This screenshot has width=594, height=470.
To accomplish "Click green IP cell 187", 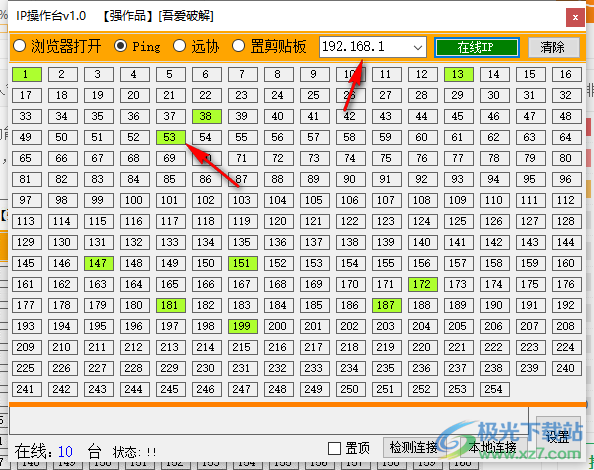I will 386,305.
